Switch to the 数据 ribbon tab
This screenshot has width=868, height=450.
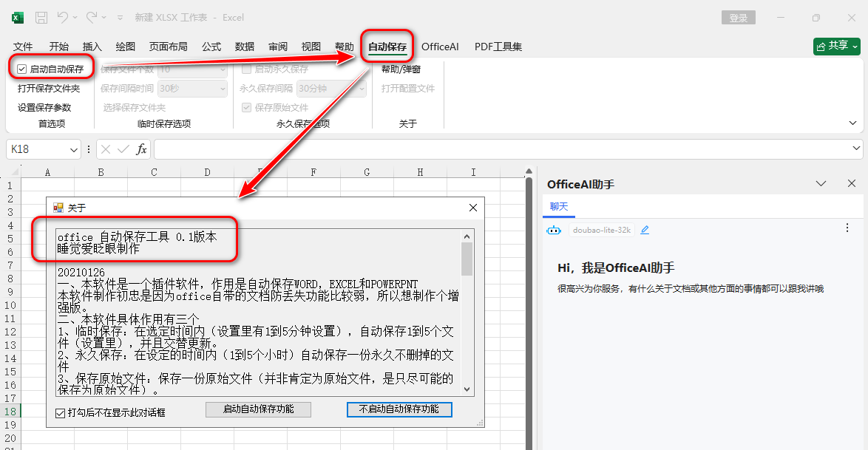point(245,47)
